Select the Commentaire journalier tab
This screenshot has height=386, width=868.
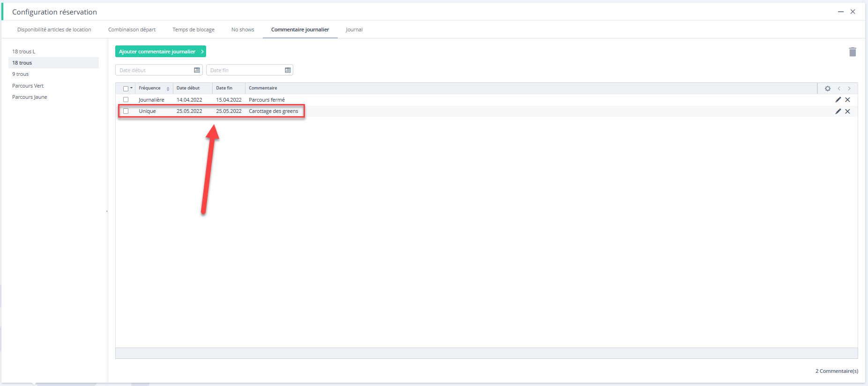click(x=300, y=30)
